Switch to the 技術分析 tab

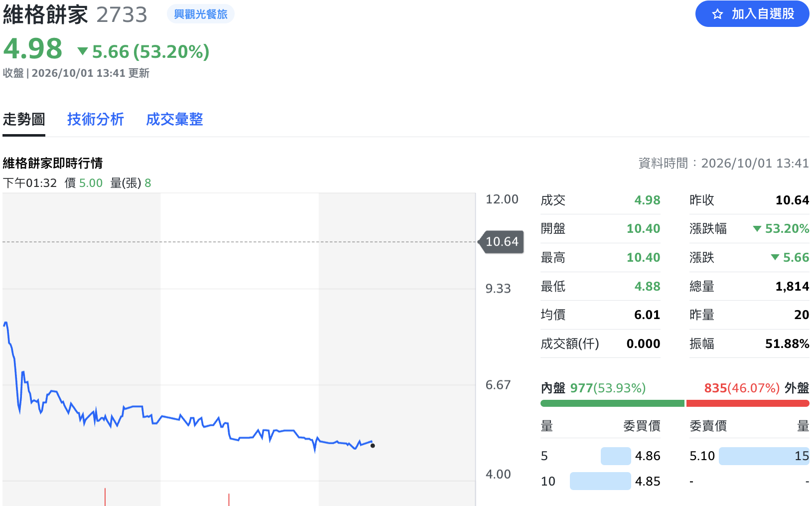pyautogui.click(x=96, y=120)
